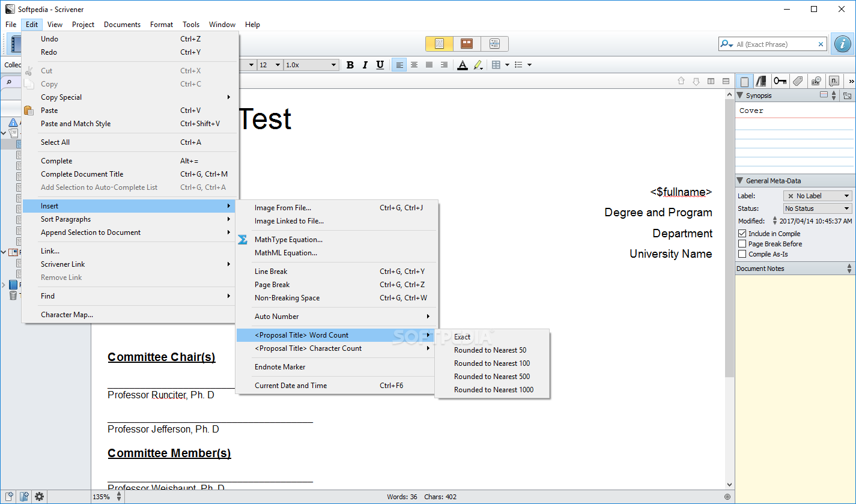
Task: Open Custom Meta-Data pane (tag icon)
Action: pyautogui.click(x=798, y=81)
